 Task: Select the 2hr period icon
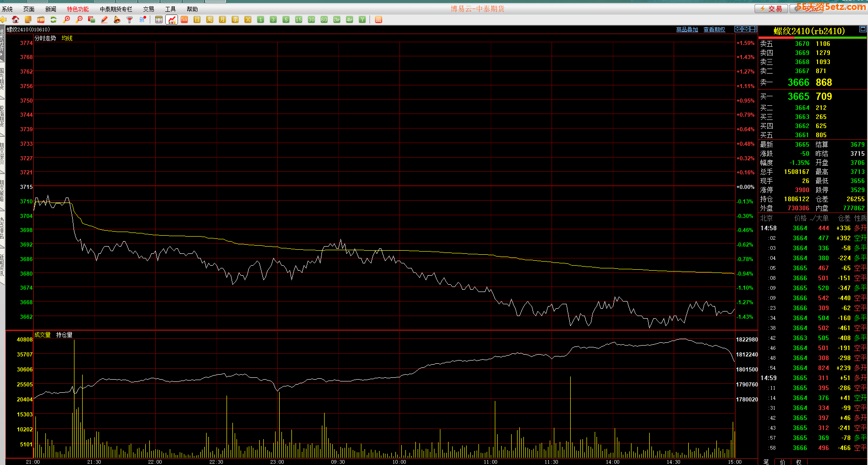click(337, 20)
